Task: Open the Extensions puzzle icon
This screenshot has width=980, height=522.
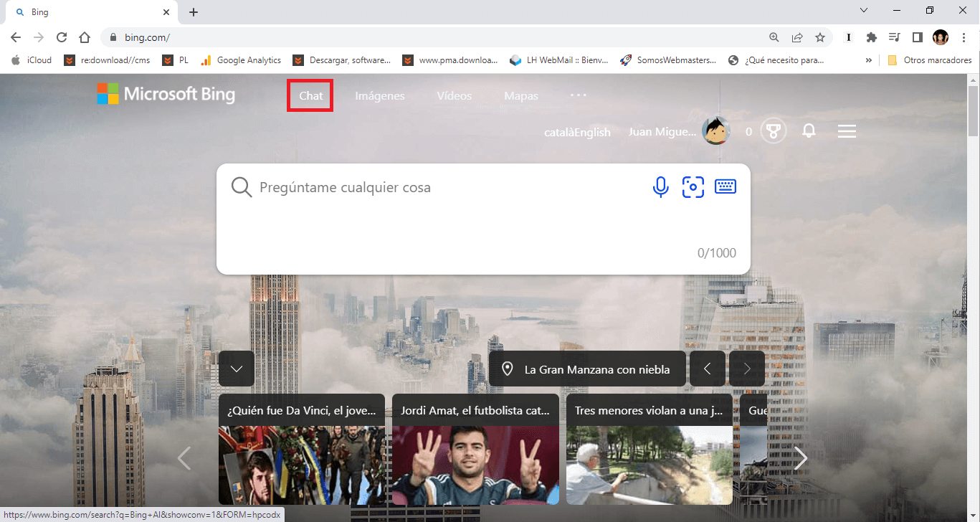Action: pyautogui.click(x=872, y=37)
